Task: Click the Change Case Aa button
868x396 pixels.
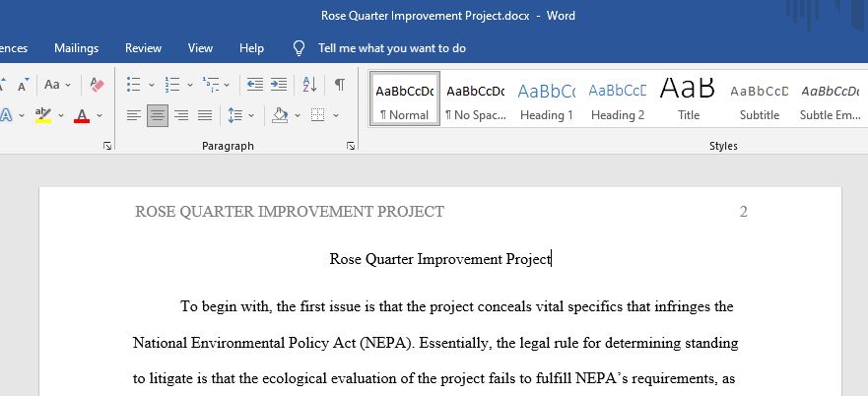Action: point(52,85)
